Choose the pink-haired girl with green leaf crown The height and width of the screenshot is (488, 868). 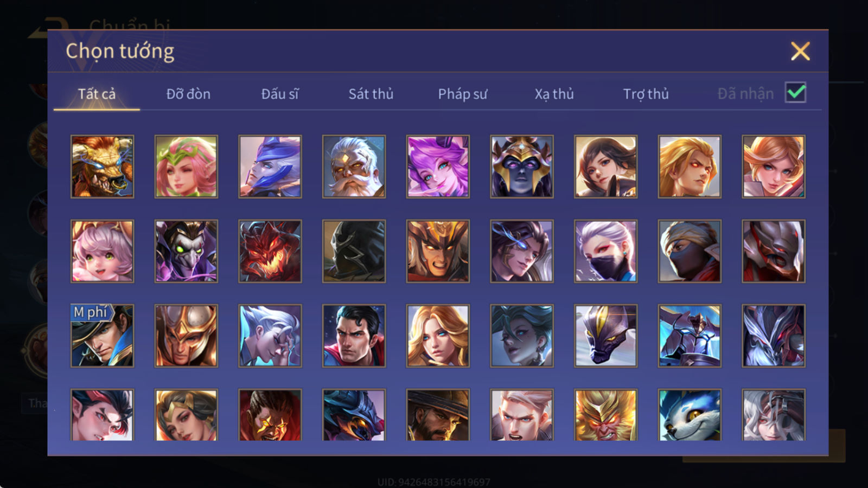(x=186, y=166)
